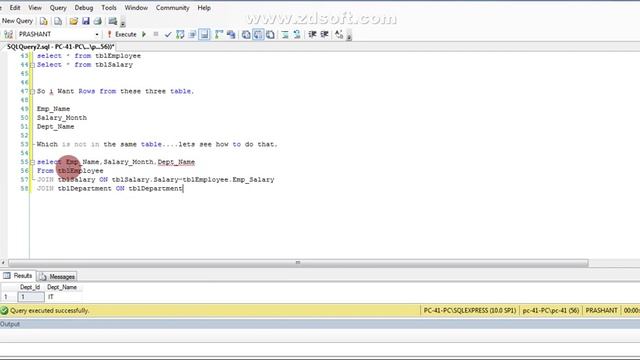This screenshot has width=640, height=360.
Task: Uncomment the selected lines
Action: point(297,35)
